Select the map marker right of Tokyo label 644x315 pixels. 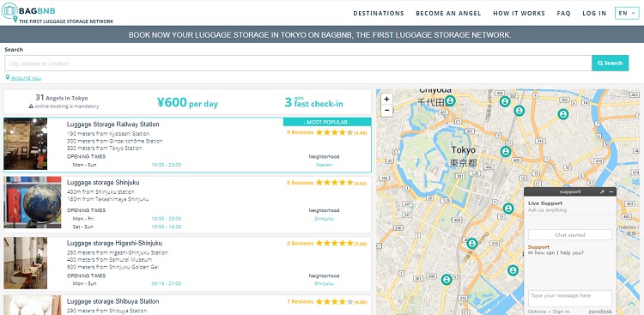[506, 152]
